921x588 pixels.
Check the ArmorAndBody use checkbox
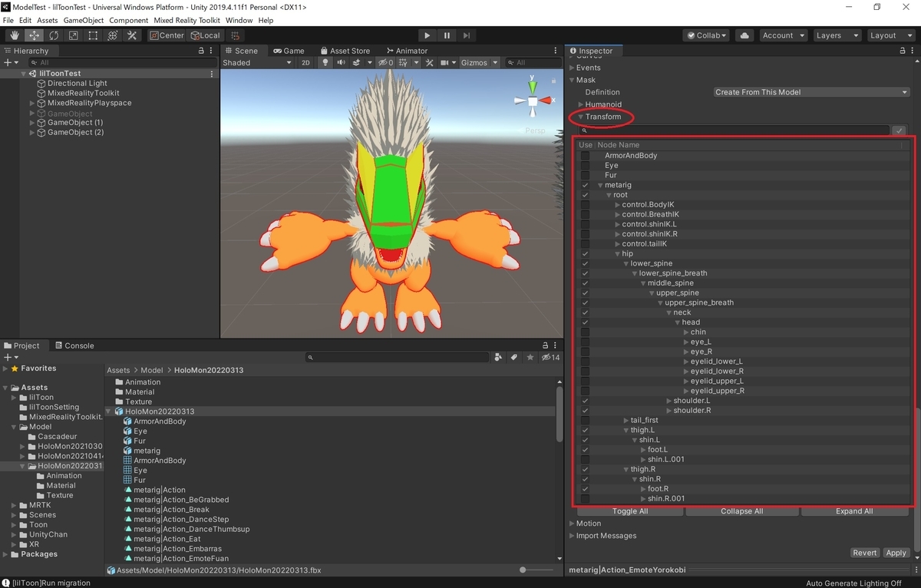(x=586, y=156)
